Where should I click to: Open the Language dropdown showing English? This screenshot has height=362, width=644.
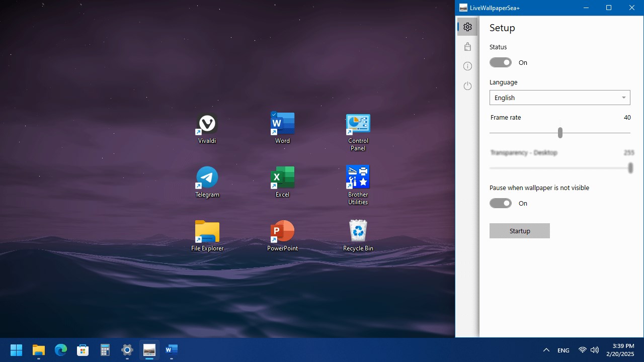pyautogui.click(x=560, y=98)
